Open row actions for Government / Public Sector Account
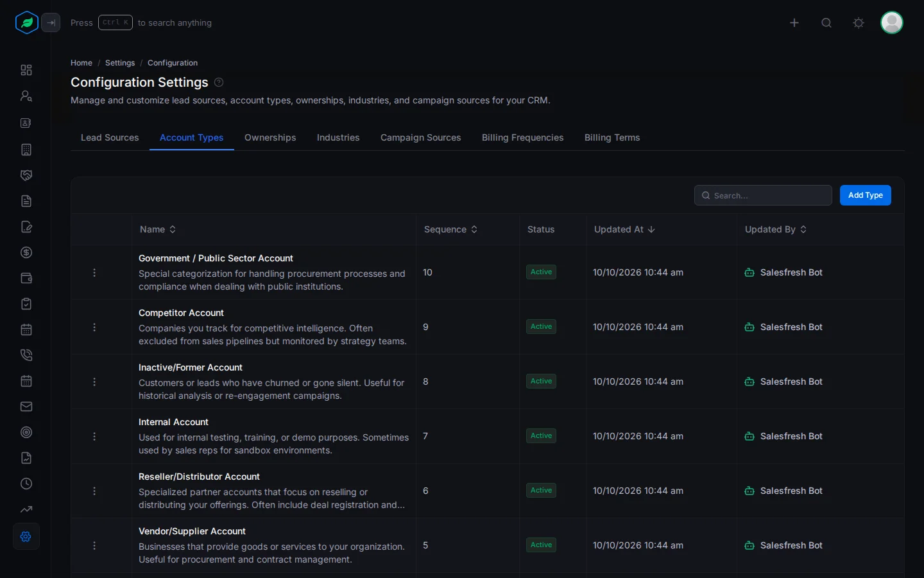The image size is (924, 578). tap(94, 272)
